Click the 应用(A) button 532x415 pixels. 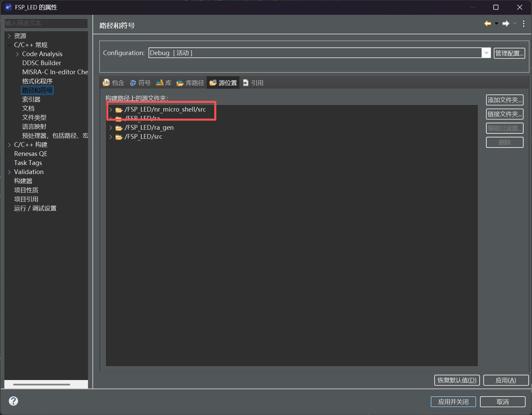(x=506, y=380)
